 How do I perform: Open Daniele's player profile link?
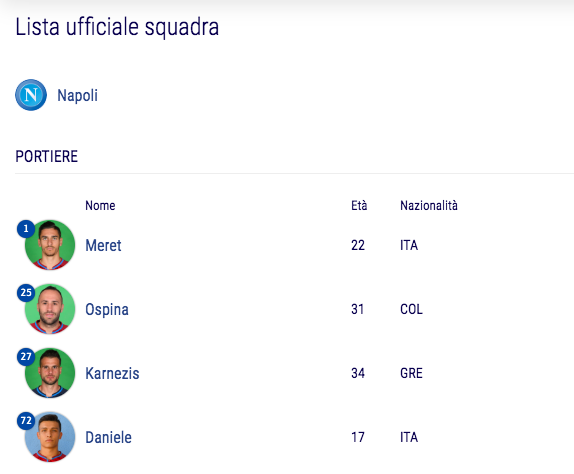(x=108, y=437)
